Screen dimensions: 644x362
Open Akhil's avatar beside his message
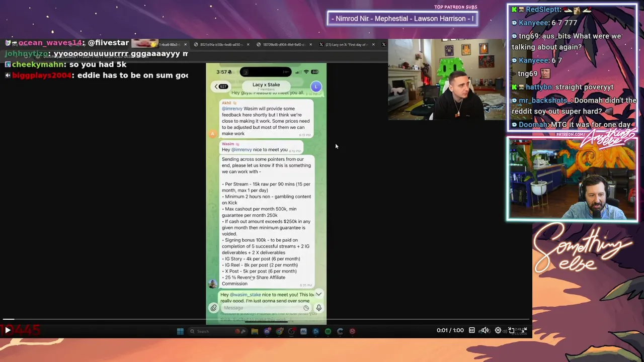[213, 133]
